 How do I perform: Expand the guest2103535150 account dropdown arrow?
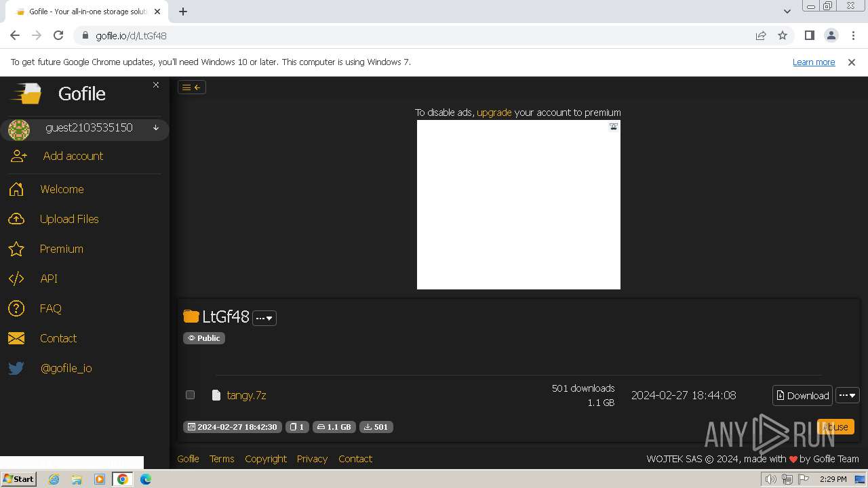tap(156, 127)
